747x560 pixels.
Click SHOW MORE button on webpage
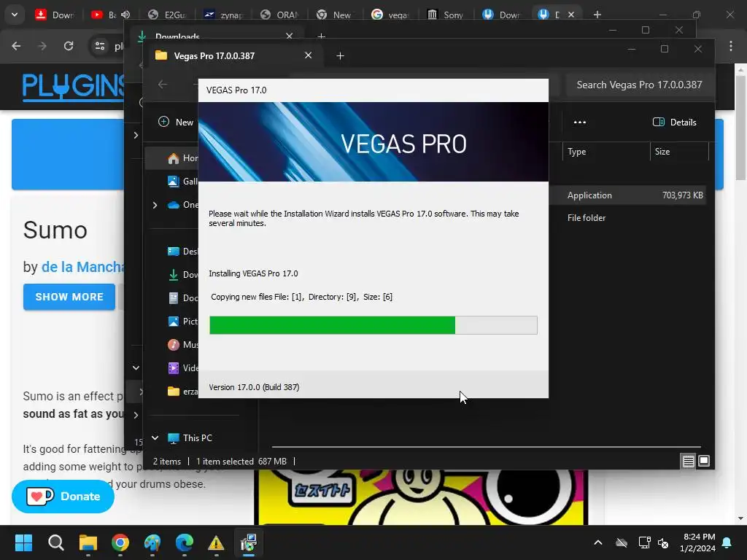(x=69, y=297)
